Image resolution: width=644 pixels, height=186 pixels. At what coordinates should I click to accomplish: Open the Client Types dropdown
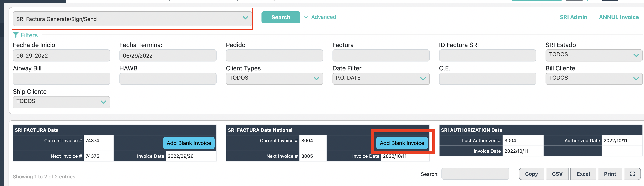click(x=274, y=78)
